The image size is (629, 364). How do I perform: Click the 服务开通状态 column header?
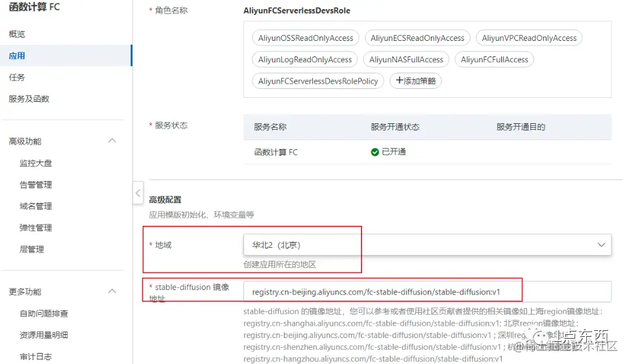click(x=395, y=127)
